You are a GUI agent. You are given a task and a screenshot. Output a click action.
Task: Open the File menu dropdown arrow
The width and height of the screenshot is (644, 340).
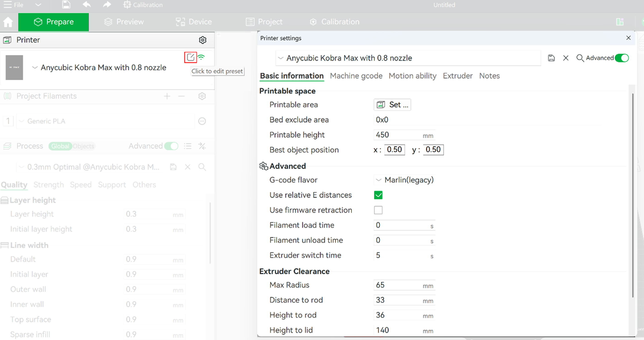38,5
